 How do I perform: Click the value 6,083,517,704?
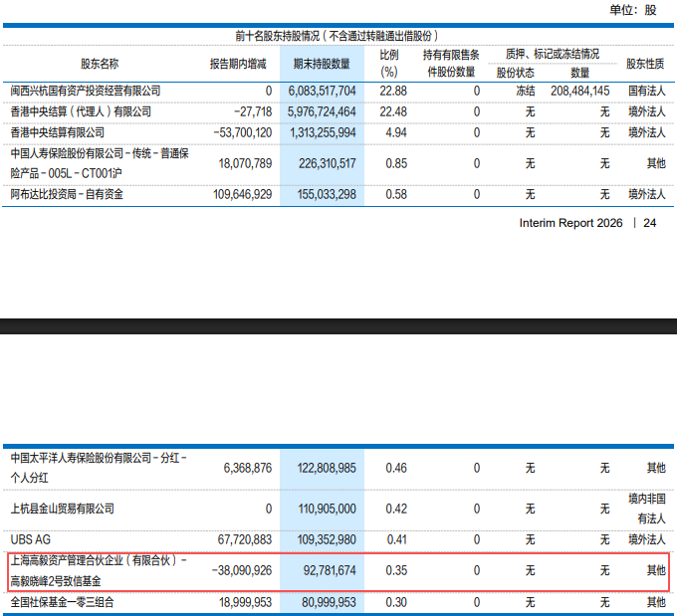tap(323, 91)
